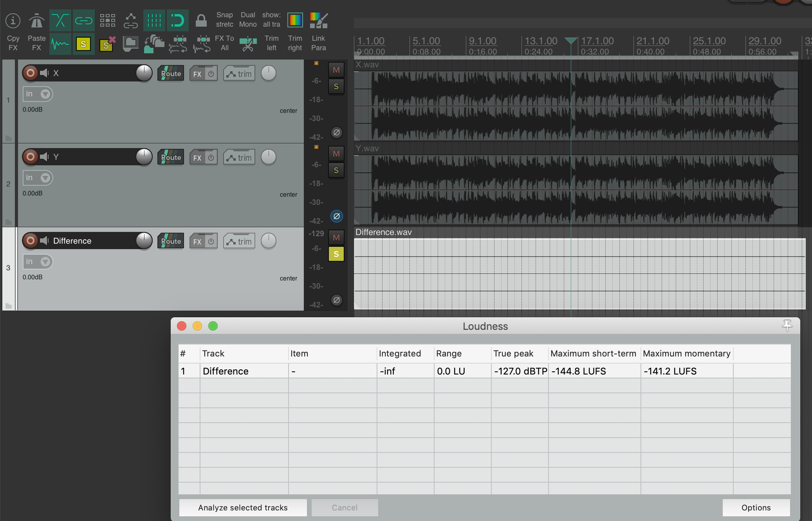Click Paste FX toolbar button

coord(36,43)
